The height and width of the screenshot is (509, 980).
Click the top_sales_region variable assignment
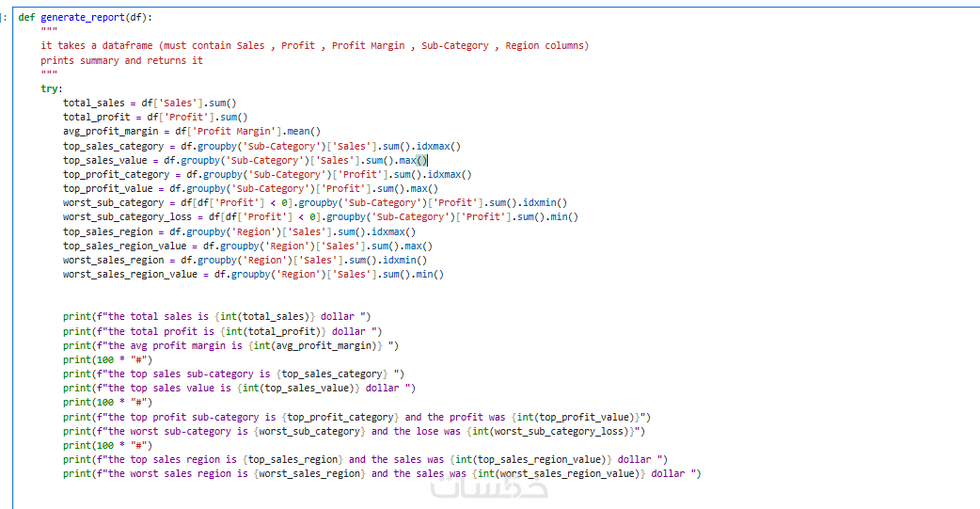[x=239, y=232]
